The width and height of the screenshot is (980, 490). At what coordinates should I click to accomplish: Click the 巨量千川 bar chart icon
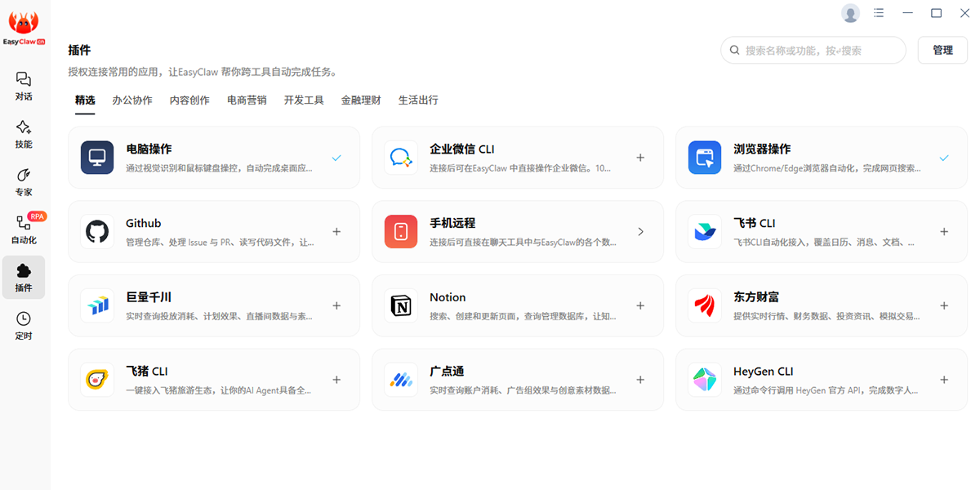click(x=97, y=305)
